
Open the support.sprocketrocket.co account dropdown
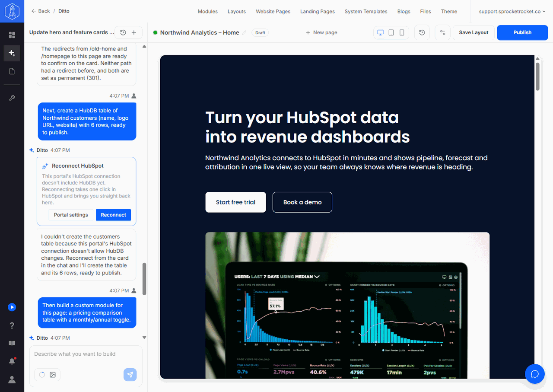(512, 11)
